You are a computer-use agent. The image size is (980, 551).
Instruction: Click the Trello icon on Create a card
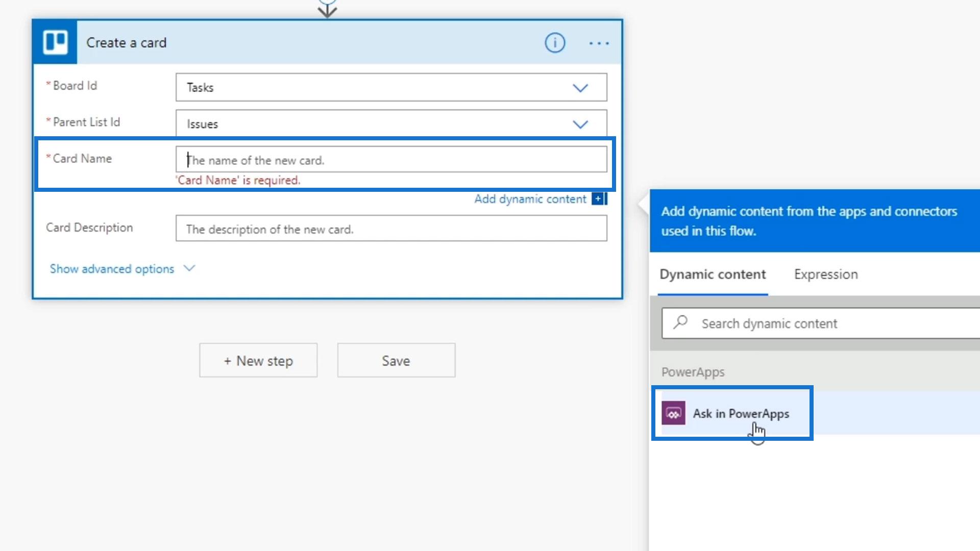tap(55, 42)
